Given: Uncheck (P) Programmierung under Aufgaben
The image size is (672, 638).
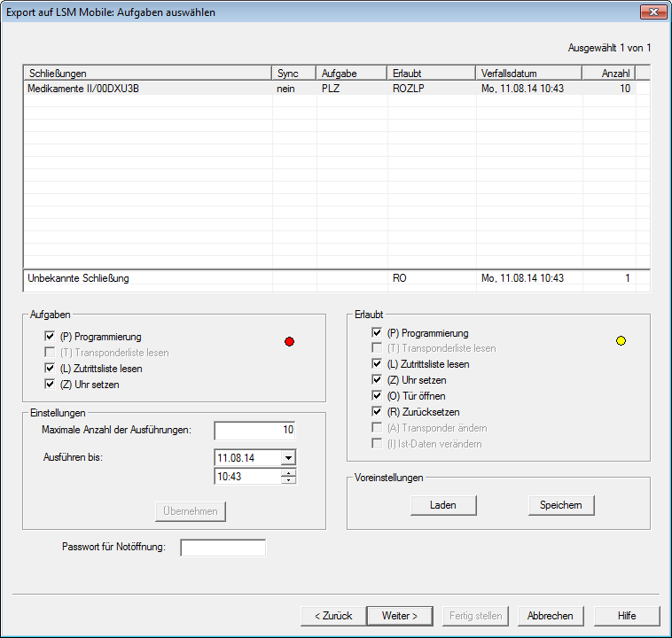Looking at the screenshot, I should tap(50, 337).
